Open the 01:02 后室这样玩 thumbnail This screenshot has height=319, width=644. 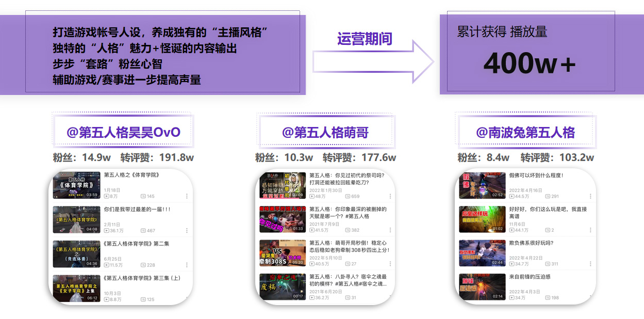[x=482, y=219]
